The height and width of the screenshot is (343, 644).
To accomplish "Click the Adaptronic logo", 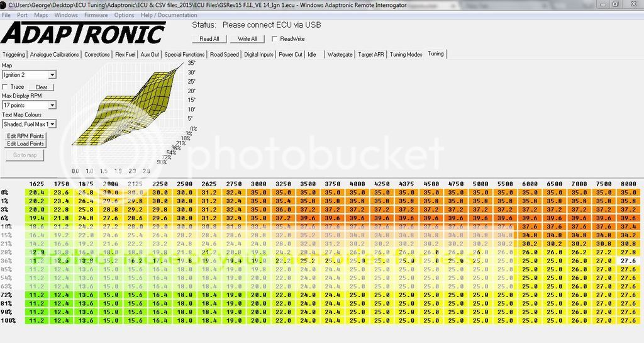I will pos(84,33).
